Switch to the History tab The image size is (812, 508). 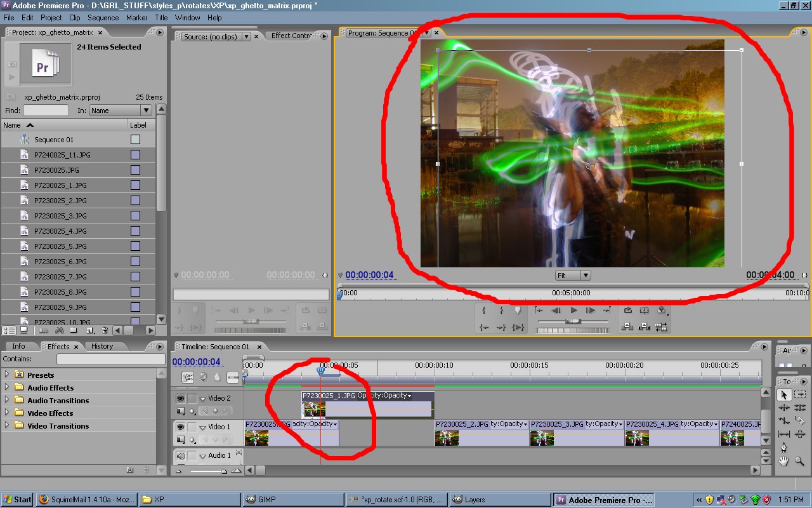103,346
